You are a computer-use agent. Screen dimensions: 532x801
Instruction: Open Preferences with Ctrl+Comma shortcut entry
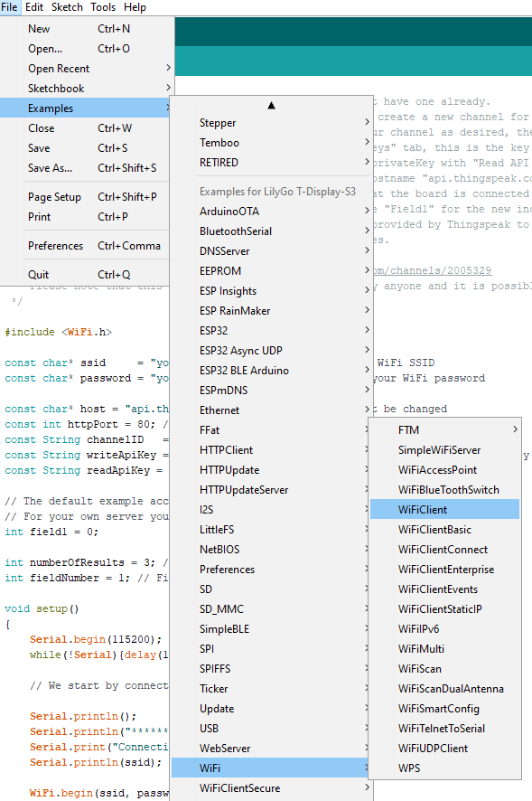coord(85,246)
